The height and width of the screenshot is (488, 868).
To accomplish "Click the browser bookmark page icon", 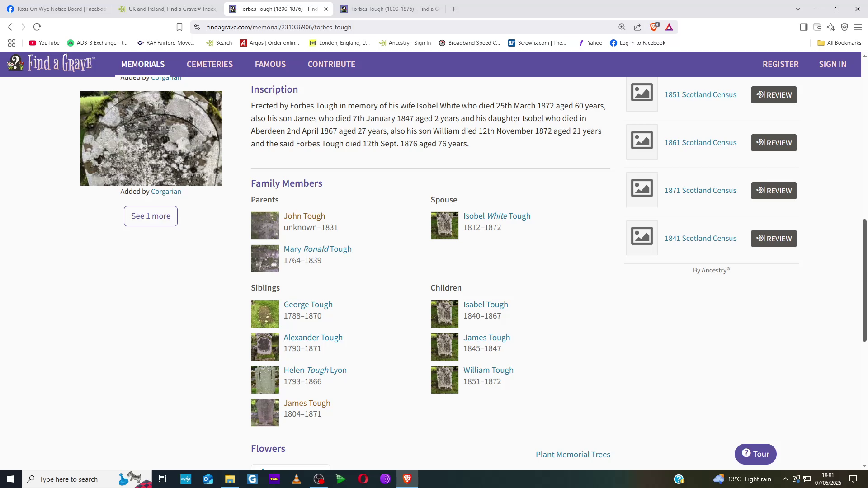I will coord(179,27).
